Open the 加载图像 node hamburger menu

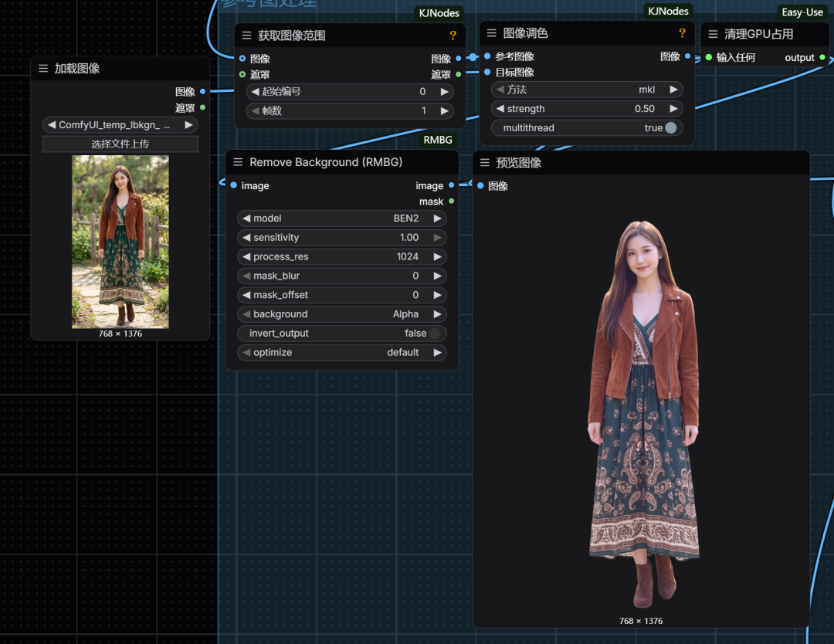coord(43,69)
